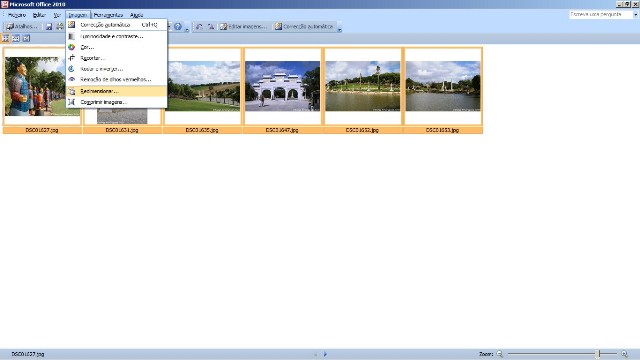Choose Comprimir imagens... menu entry
Screen dimensions: 640x360
[117, 102]
